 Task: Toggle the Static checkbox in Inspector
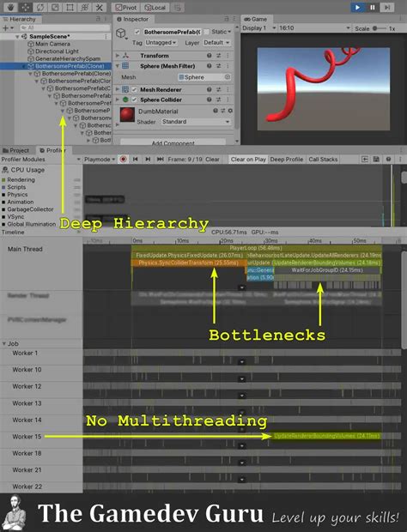pos(206,32)
